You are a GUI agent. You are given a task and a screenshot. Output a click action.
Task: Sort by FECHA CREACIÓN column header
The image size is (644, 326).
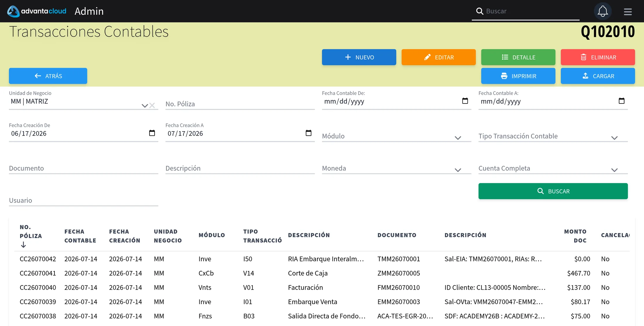click(125, 236)
